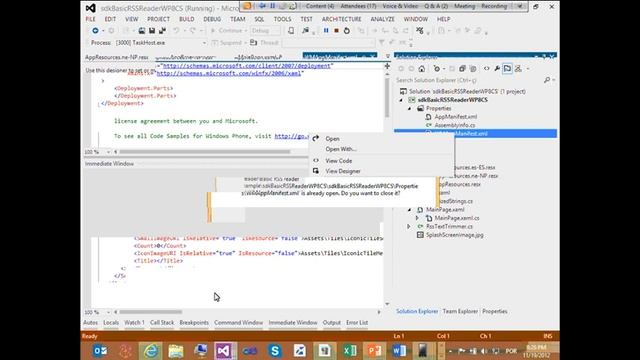Screen dimensions: 640x360
Task: Restart the debugging session
Action: [x=347, y=31]
